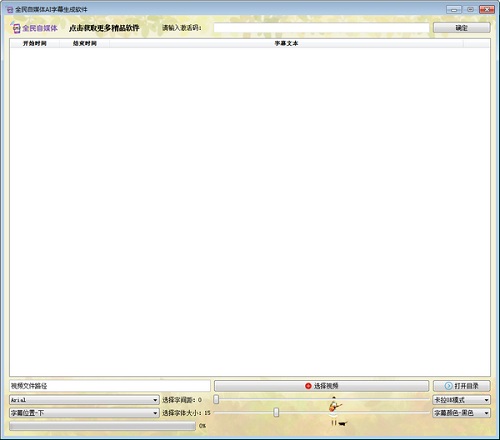Image resolution: width=500 pixels, height=440 pixels.
Task: Open the 点击获取更多精品软件 link
Action: coord(104,28)
